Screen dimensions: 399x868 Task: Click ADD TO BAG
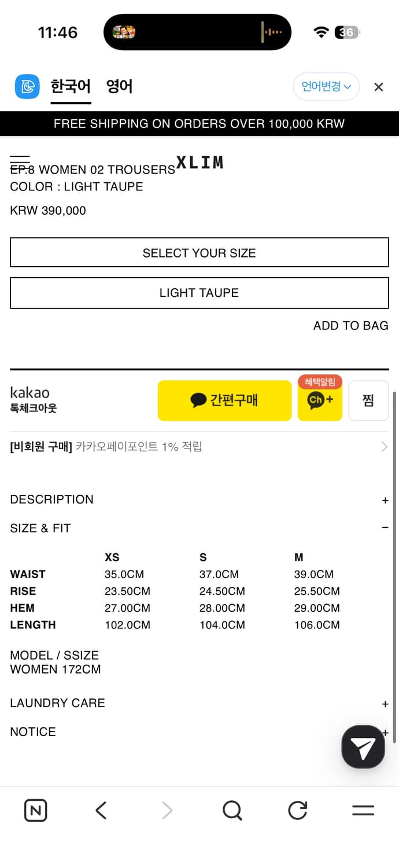tap(350, 326)
